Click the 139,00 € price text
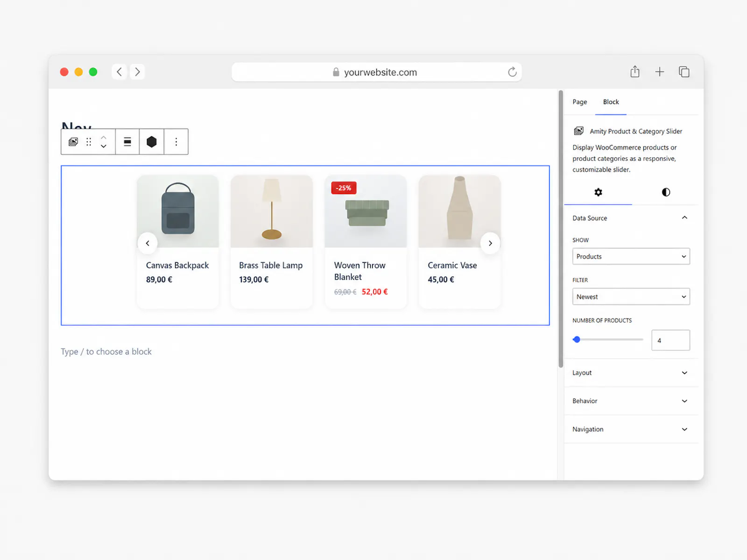747x560 pixels. (x=254, y=280)
